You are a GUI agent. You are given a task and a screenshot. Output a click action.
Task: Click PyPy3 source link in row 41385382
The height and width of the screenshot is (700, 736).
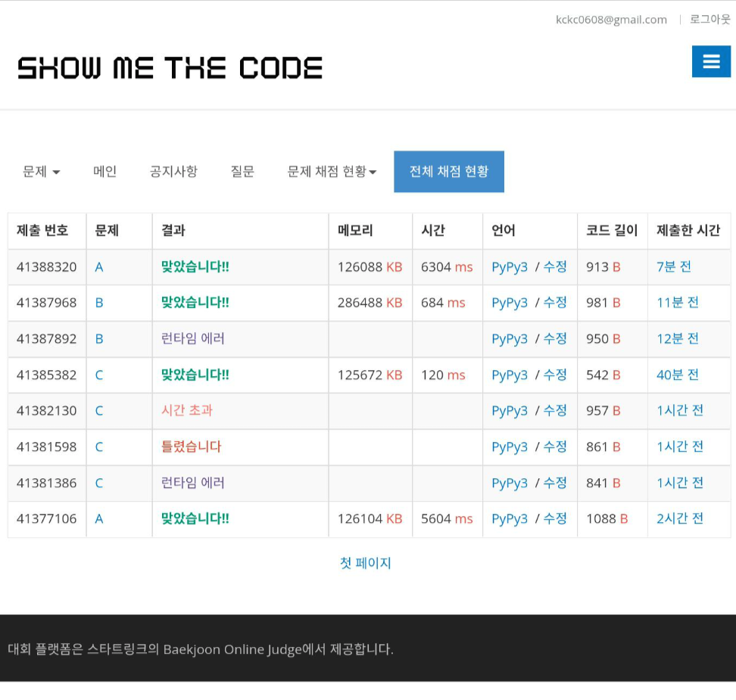(510, 375)
